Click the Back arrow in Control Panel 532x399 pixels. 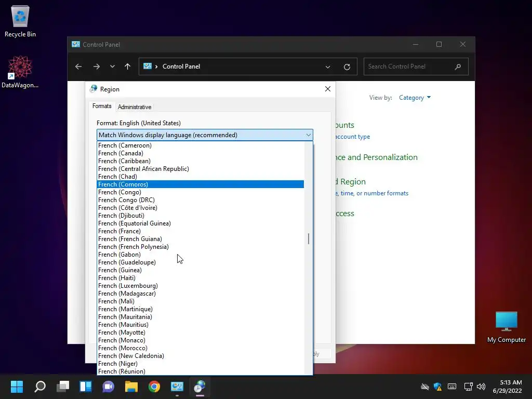click(x=78, y=66)
